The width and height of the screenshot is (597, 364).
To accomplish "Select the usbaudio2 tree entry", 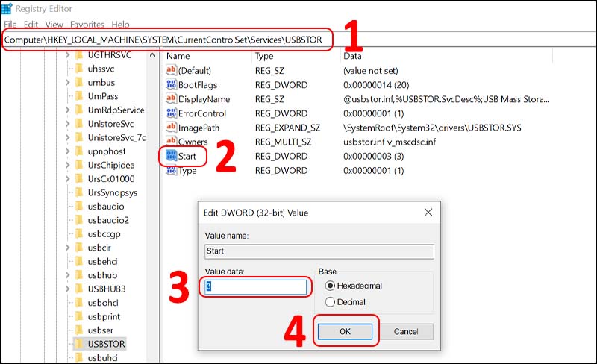I will 108,220.
